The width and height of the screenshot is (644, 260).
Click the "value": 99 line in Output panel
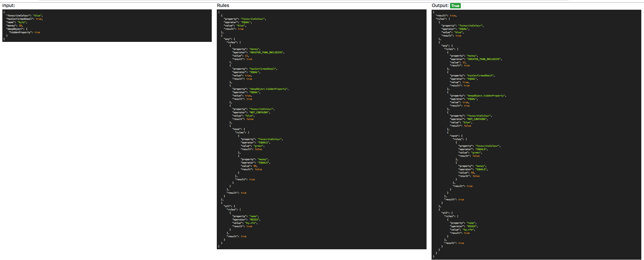coord(467,173)
